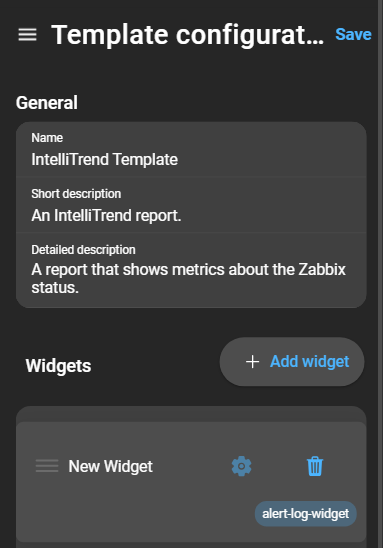Click the Detailed description label
Viewport: 383px width, 548px height.
(84, 250)
